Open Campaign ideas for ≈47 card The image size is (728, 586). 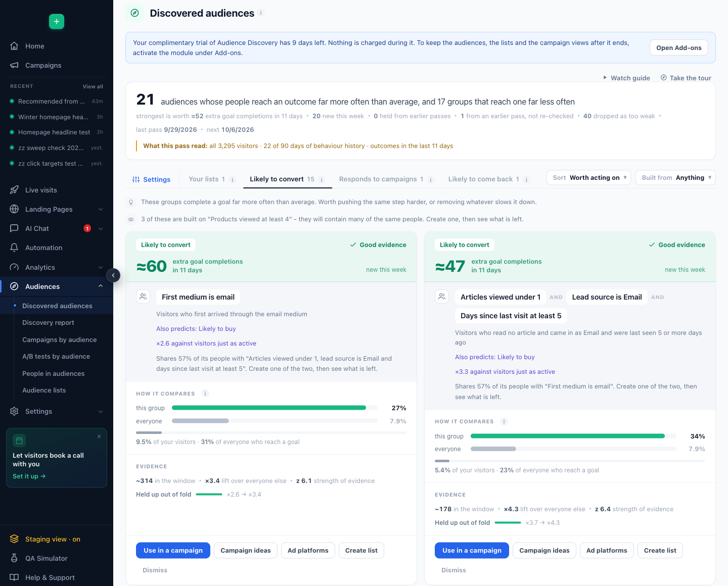pyautogui.click(x=544, y=550)
